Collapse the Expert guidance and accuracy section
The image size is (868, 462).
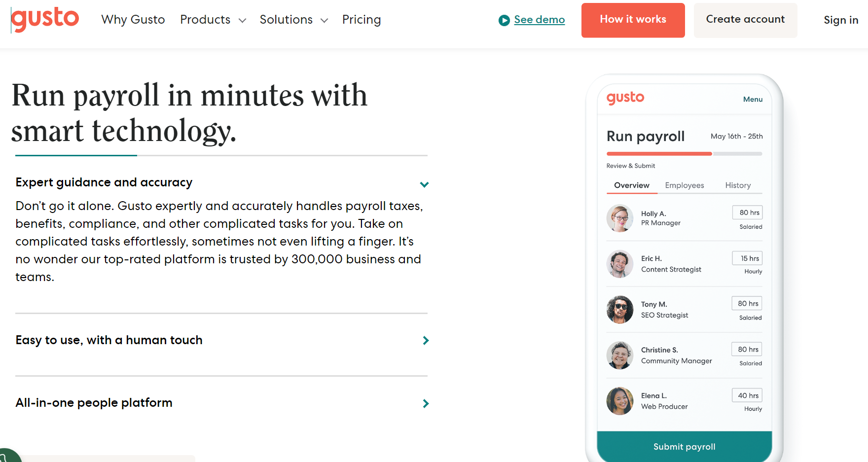(x=425, y=184)
